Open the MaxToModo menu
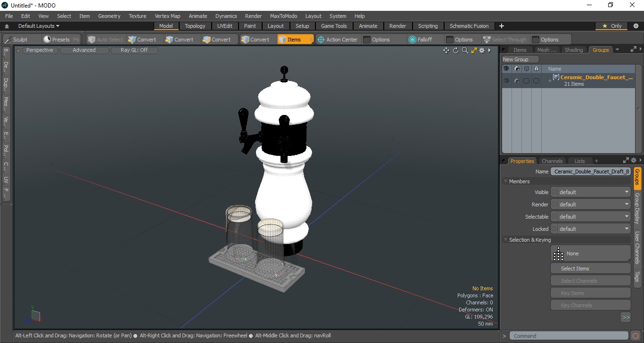Screen dimensions: 644x343 coord(283,16)
